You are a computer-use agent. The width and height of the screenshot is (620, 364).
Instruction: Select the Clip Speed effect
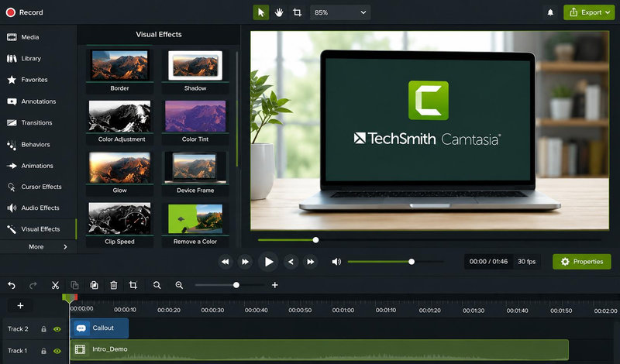pos(119,224)
